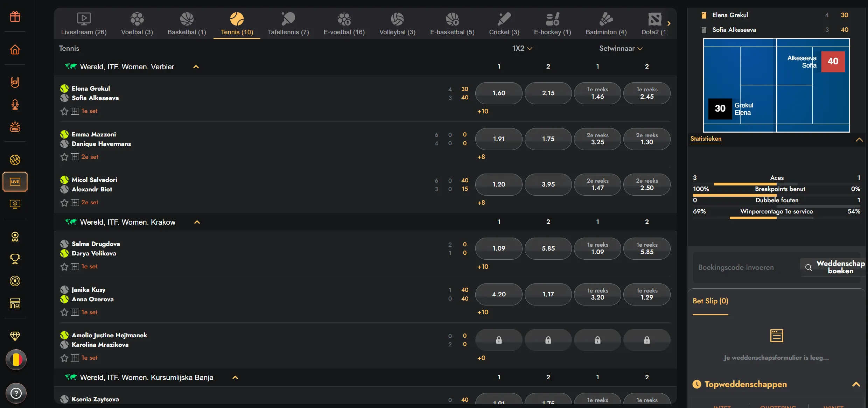Favorite the Elena Grekul match star
This screenshot has height=408, width=868.
(x=64, y=111)
